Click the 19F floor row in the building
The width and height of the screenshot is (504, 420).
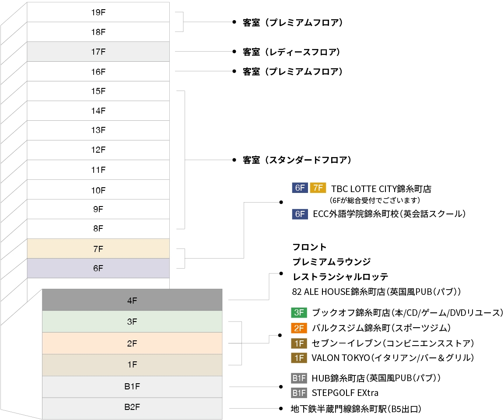click(98, 12)
